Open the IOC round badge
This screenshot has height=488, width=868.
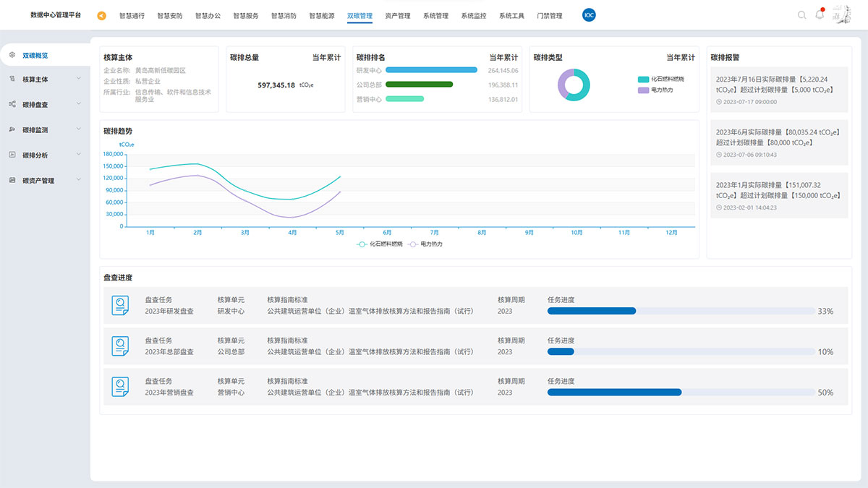coord(589,15)
